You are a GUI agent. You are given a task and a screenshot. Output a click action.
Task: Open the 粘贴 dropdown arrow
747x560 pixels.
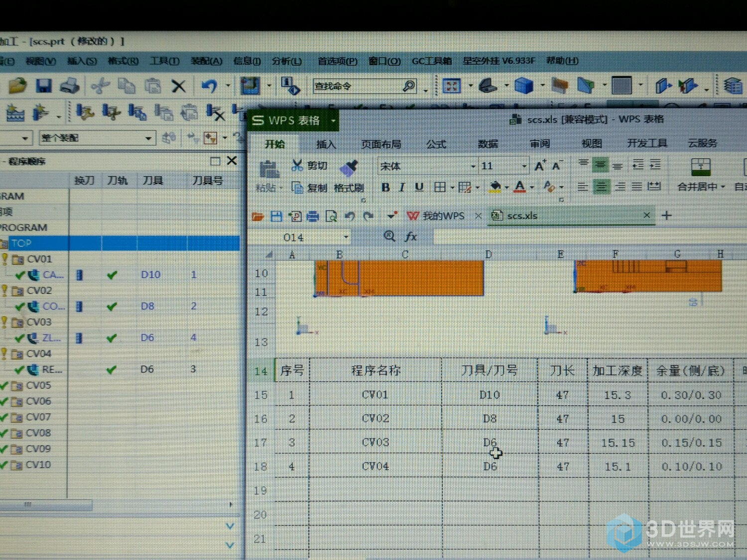coord(281,188)
